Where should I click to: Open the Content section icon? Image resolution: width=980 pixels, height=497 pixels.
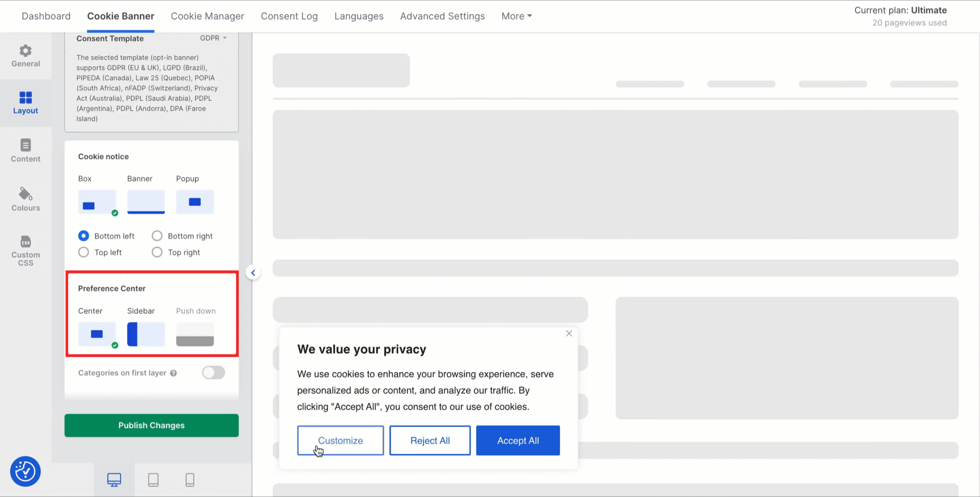click(25, 146)
